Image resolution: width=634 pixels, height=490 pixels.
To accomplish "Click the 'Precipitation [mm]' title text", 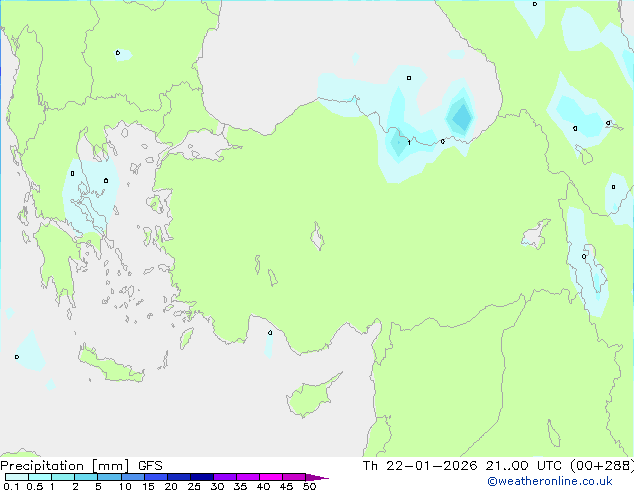I will tap(64, 466).
